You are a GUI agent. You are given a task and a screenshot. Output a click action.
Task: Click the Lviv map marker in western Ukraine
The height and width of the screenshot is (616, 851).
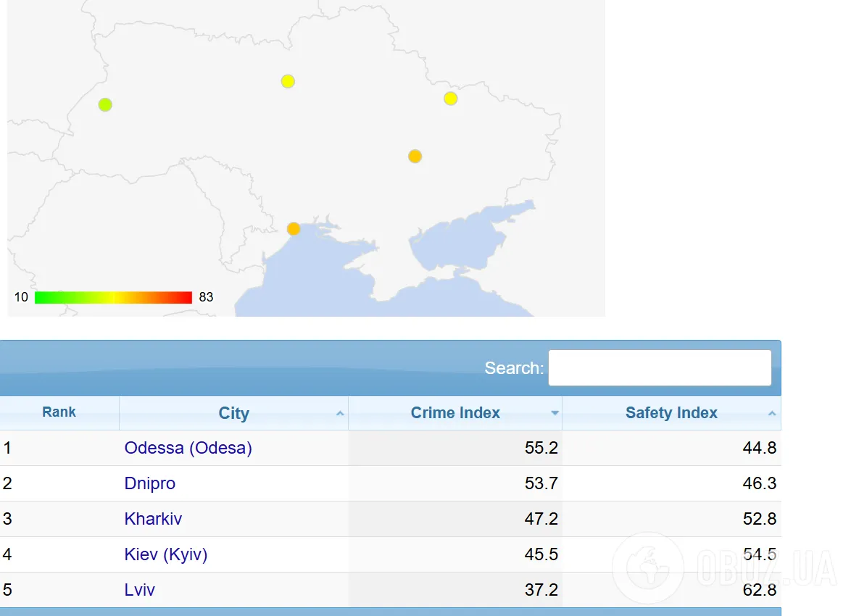click(105, 104)
